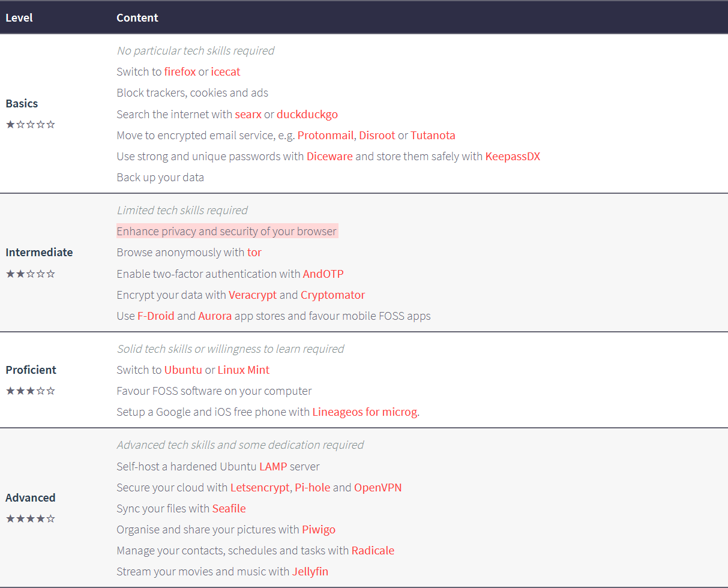
Task: Click the highlighted browser privacy text
Action: 227,231
